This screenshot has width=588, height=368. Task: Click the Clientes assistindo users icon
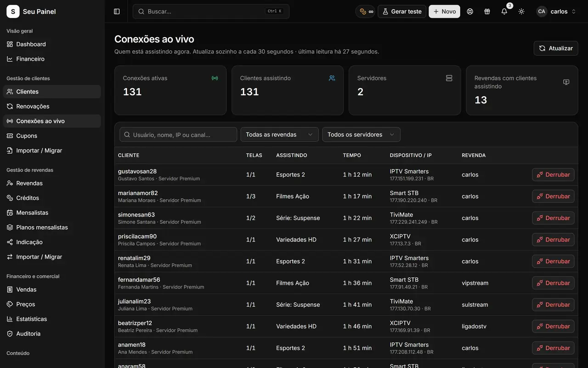(332, 78)
